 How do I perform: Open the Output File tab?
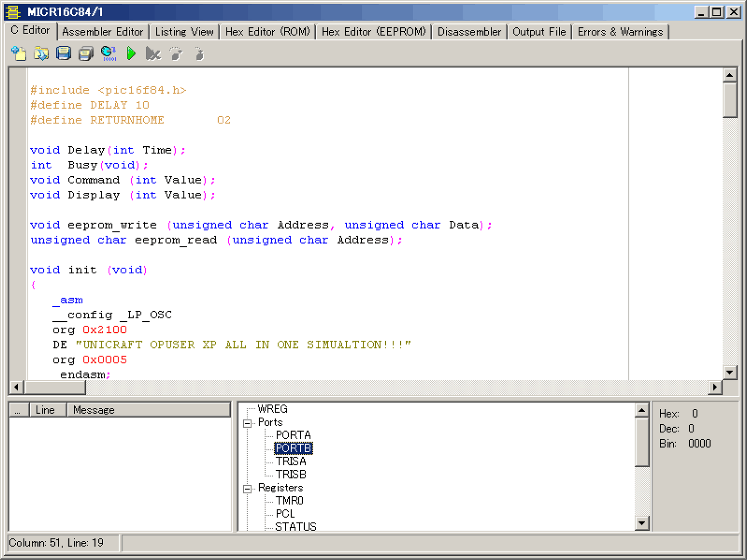click(x=539, y=32)
